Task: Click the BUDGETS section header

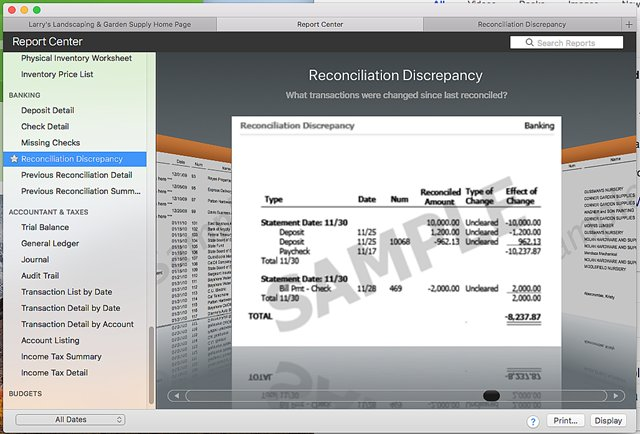Action: click(25, 394)
